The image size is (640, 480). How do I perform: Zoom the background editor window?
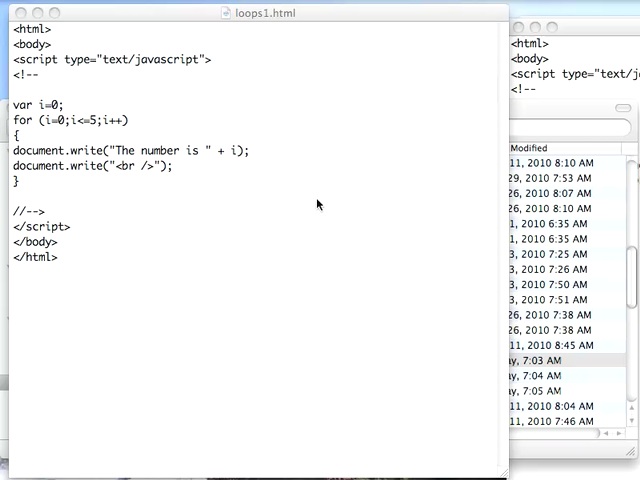552,27
